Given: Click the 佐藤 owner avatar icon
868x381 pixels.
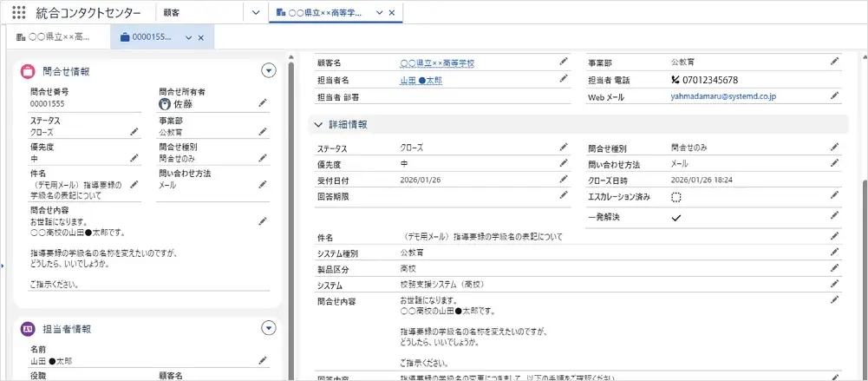Looking at the screenshot, I should point(164,103).
